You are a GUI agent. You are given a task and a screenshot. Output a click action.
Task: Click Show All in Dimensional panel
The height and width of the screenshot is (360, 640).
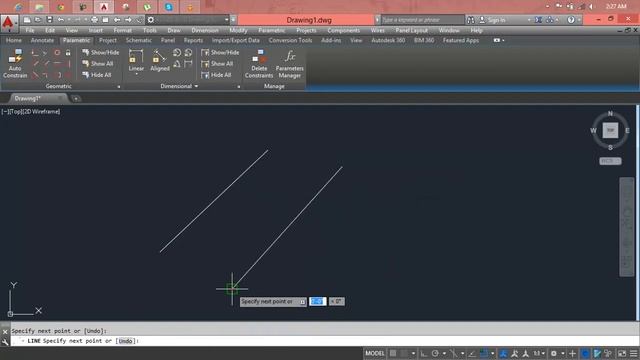point(217,64)
